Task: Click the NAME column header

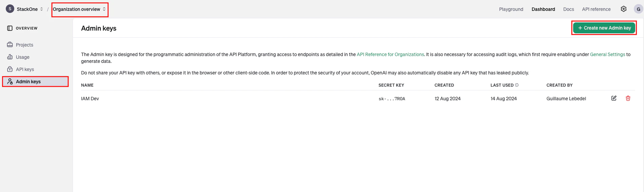Action: click(87, 85)
